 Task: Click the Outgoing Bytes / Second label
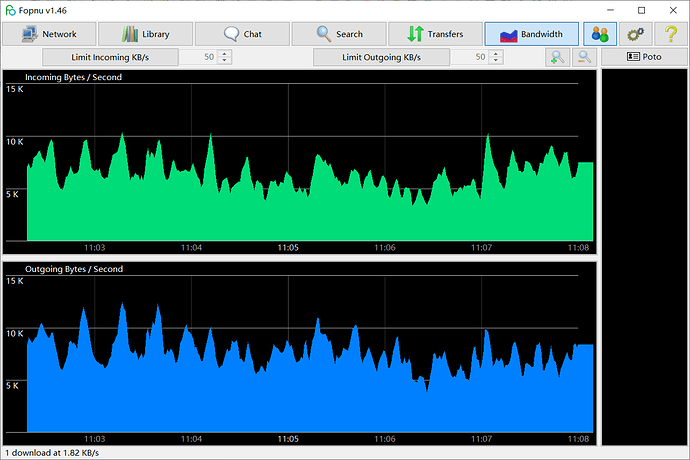74,269
